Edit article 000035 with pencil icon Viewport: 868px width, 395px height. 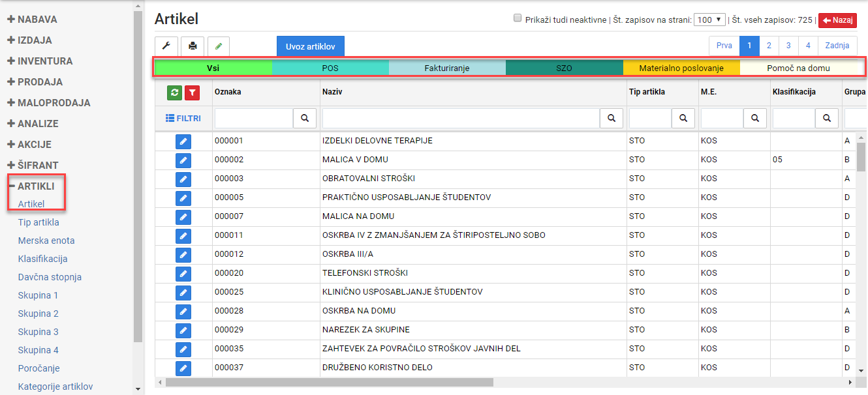pos(183,349)
